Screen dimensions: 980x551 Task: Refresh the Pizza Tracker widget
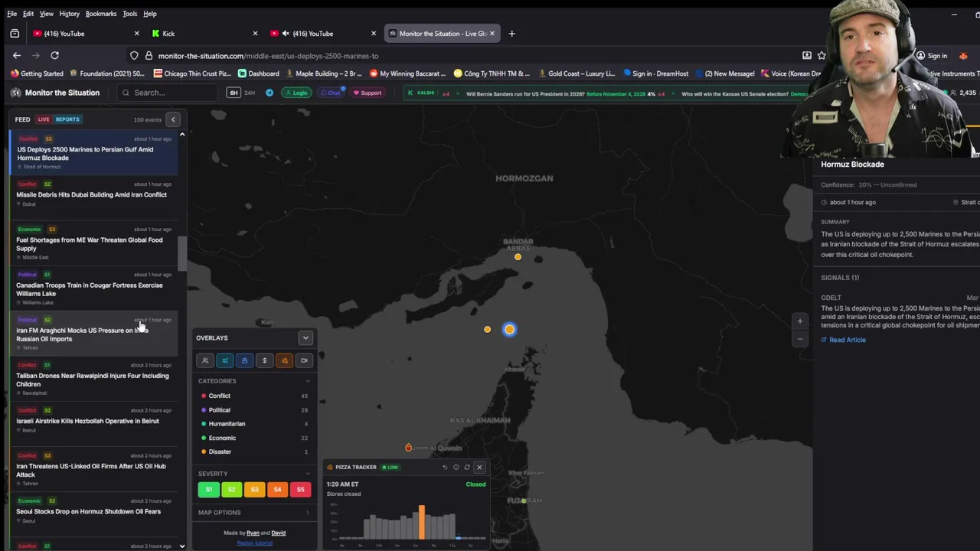point(467,467)
